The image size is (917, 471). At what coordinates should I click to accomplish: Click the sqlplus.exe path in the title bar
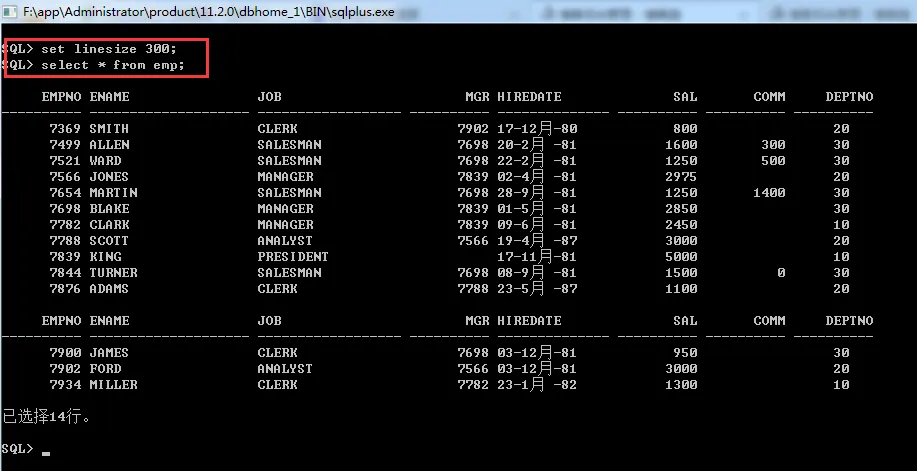[209, 12]
